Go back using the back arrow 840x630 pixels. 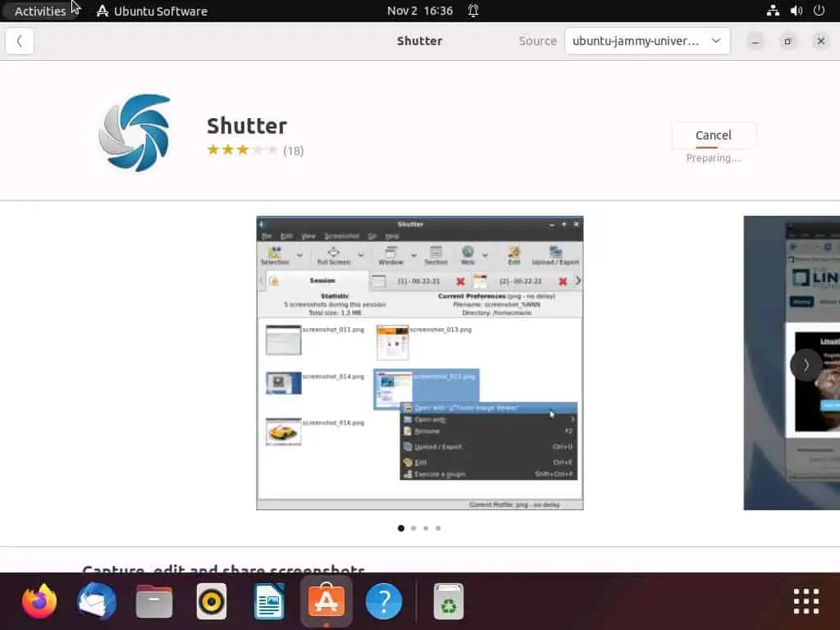(x=20, y=40)
